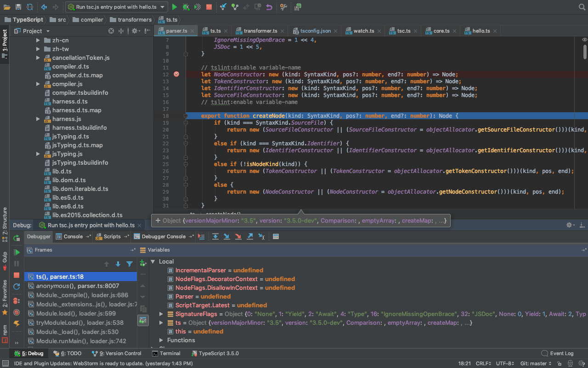The width and height of the screenshot is (588, 368).
Task: Expand the harness.js node
Action: [x=38, y=119]
